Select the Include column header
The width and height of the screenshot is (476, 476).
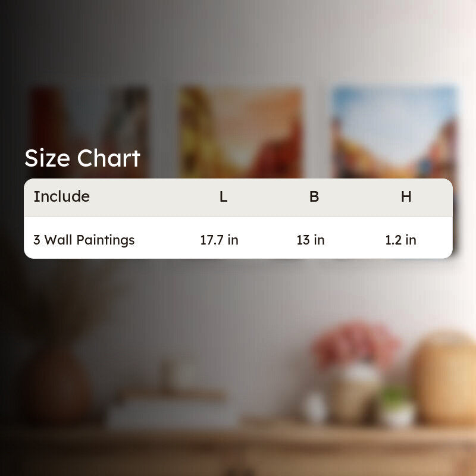(x=62, y=196)
